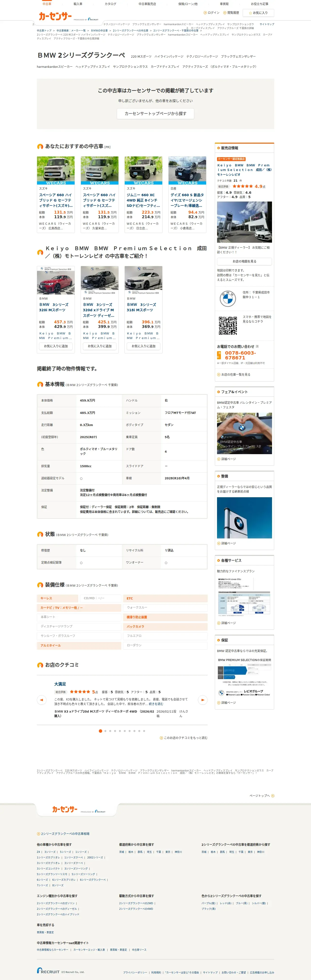Click the 459.9万円 本体価格 value
Viewport: 311px width, 980px height.
pyautogui.click(x=87, y=401)
